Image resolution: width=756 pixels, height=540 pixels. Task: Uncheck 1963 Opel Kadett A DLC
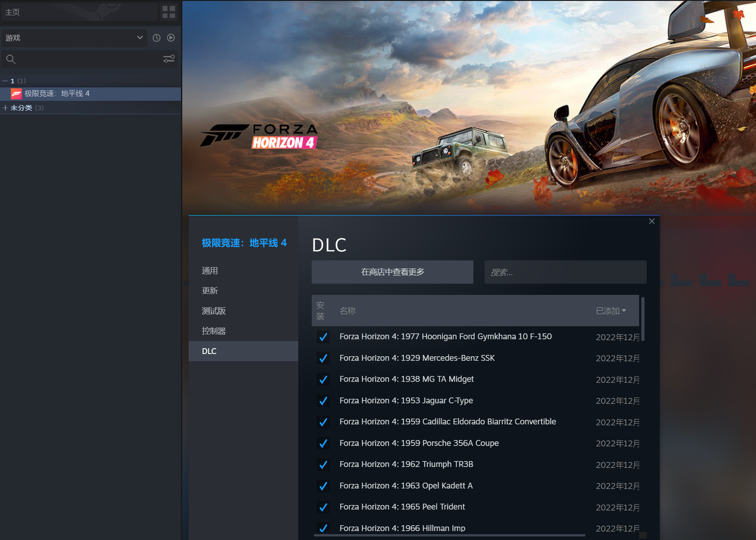coord(323,486)
